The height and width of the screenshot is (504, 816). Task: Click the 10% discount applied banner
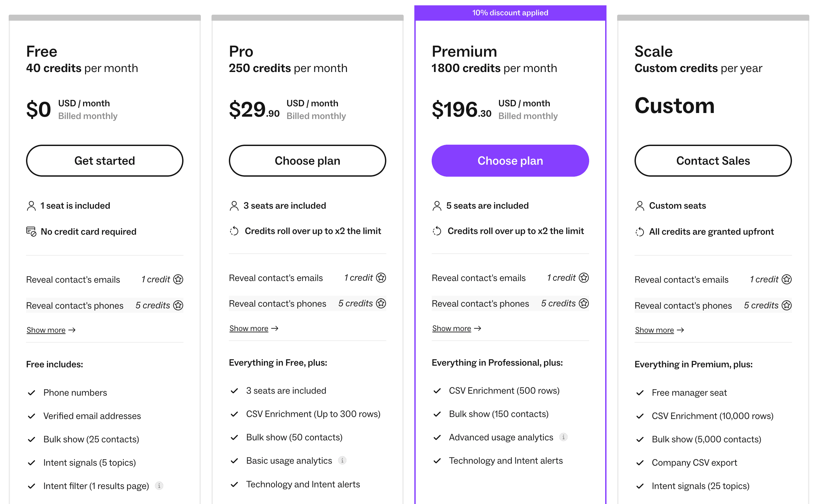click(x=510, y=13)
